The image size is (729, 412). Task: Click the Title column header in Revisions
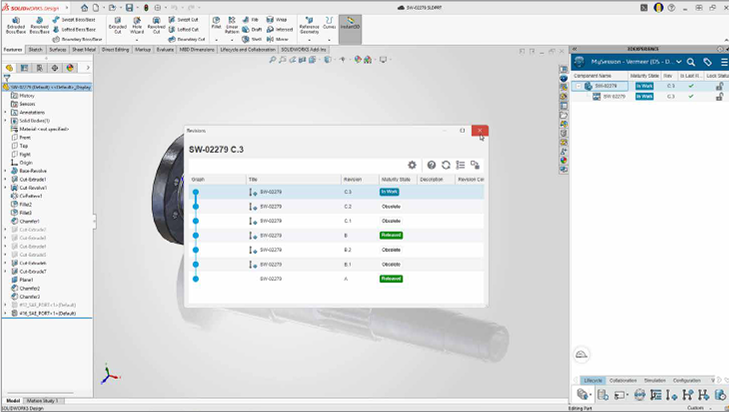point(293,179)
